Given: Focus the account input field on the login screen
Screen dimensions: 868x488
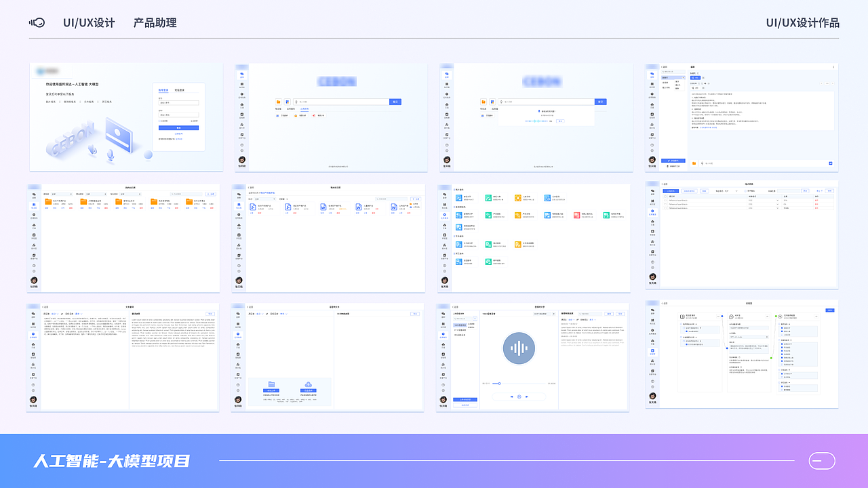Looking at the screenshot, I should tap(178, 103).
